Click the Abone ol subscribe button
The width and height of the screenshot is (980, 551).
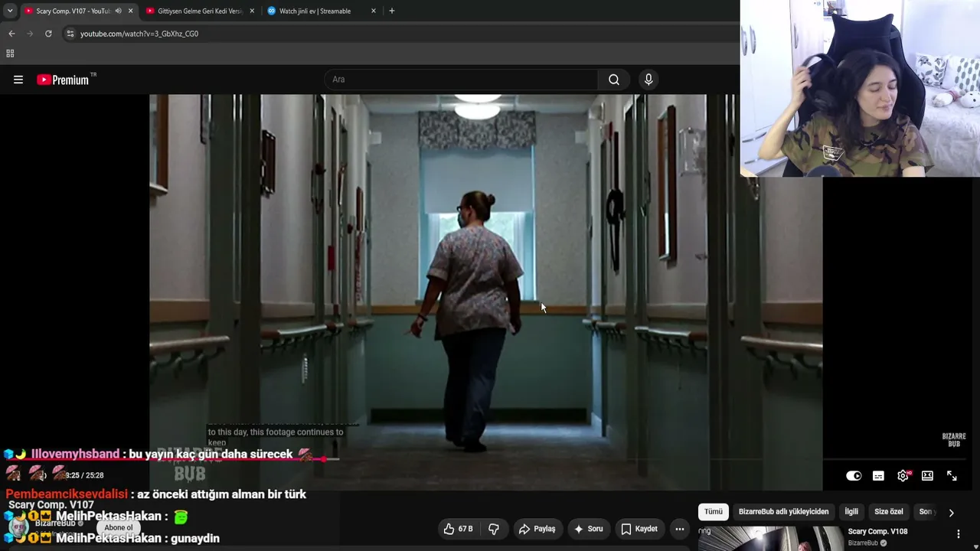pyautogui.click(x=119, y=527)
